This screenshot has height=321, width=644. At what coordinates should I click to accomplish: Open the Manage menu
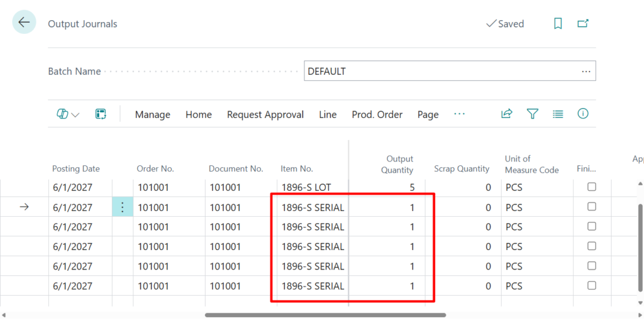[x=152, y=114]
